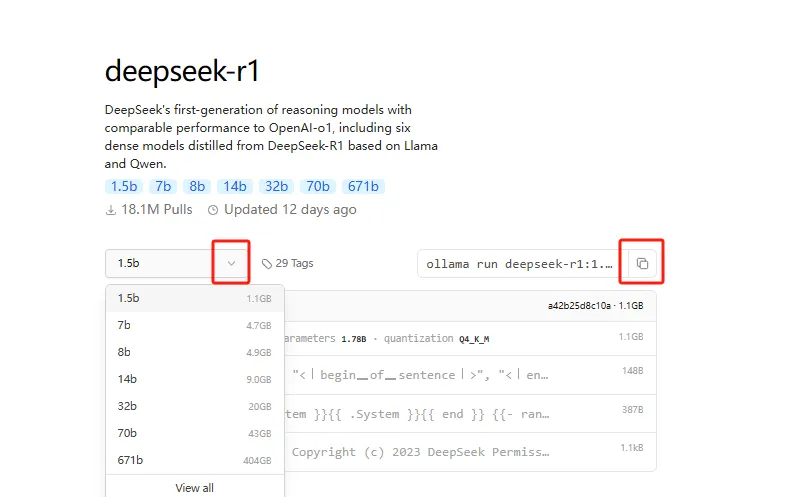Viewport: 798px width, 497px height.
Task: Copy the ollama run command
Action: pyautogui.click(x=642, y=264)
